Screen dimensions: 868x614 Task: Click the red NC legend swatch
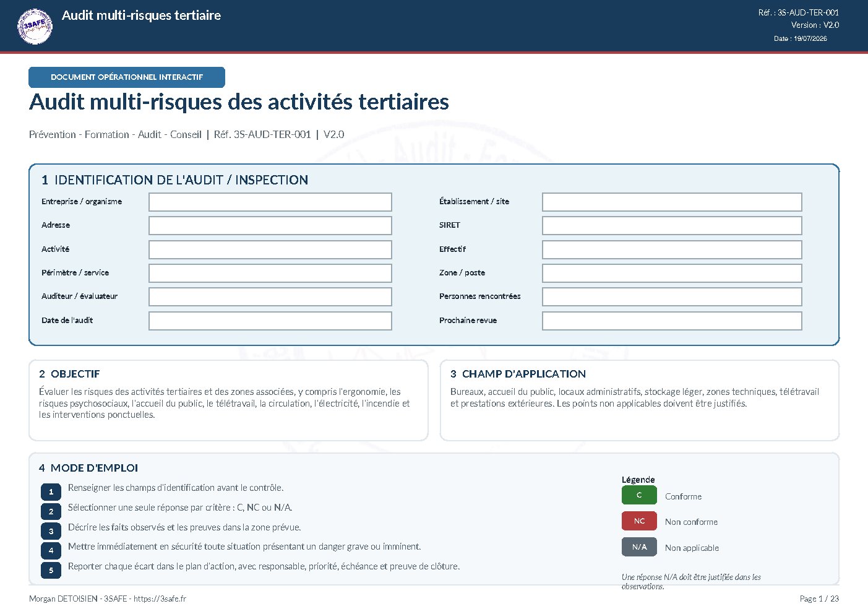[639, 521]
